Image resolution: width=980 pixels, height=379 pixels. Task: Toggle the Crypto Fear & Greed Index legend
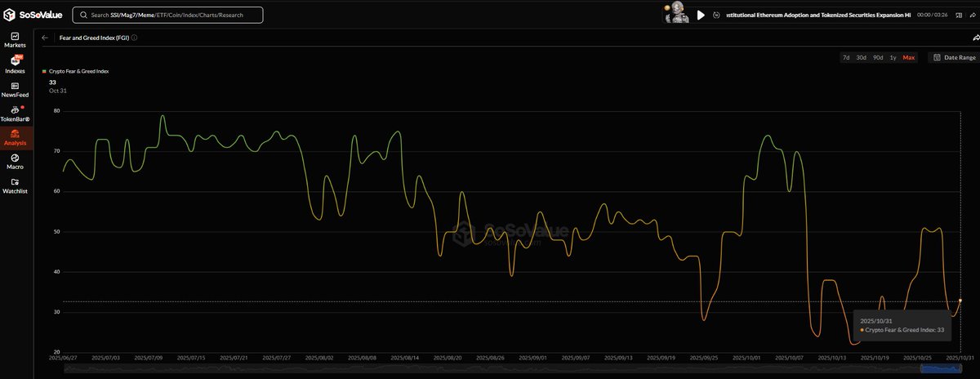(x=76, y=72)
